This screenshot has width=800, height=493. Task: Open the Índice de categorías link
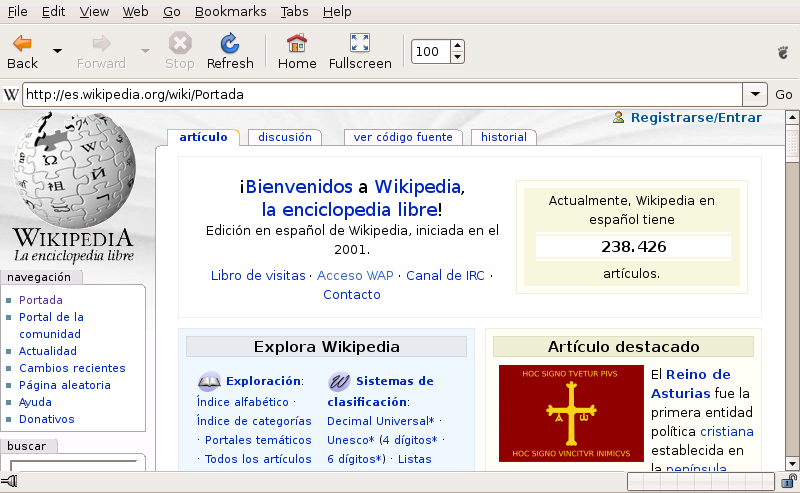254,421
